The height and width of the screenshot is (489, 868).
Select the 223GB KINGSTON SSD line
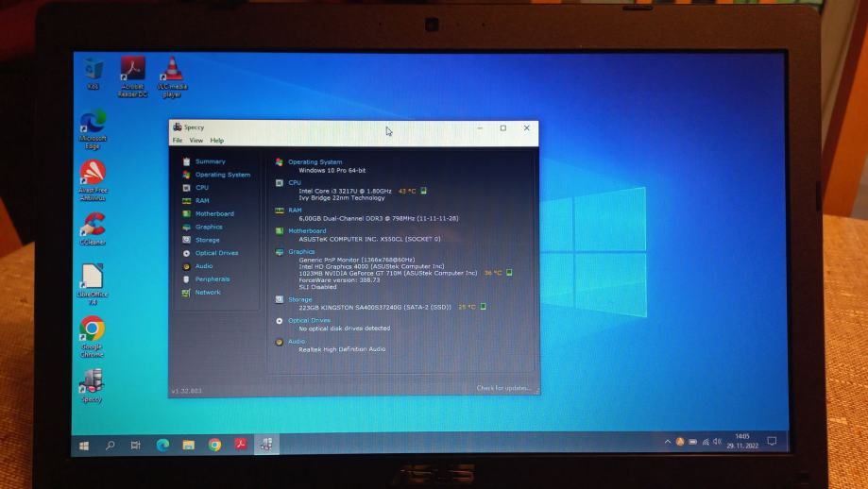pyautogui.click(x=375, y=307)
